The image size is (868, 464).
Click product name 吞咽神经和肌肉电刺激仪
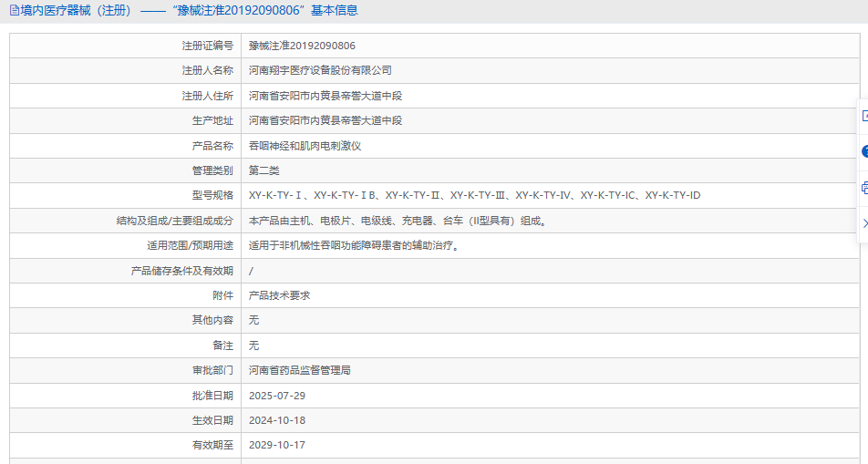[305, 146]
